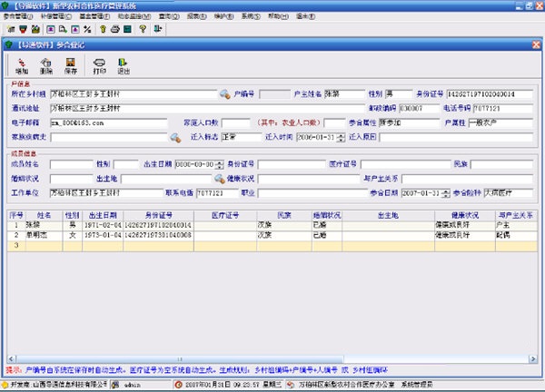
Task: Click the magnifier beside 出生地 field
Action: click(219, 179)
